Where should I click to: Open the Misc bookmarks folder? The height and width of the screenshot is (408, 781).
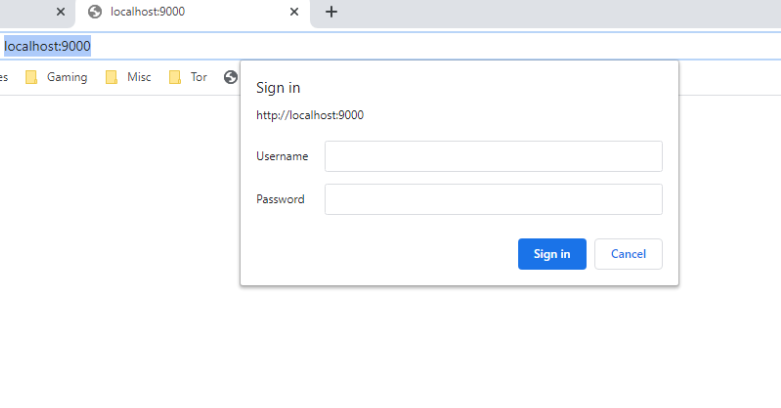coord(128,77)
